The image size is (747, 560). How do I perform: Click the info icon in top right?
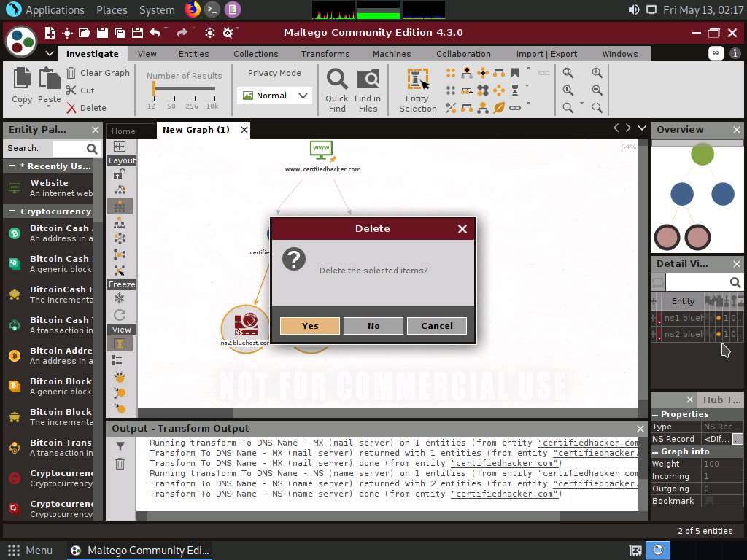(x=735, y=53)
